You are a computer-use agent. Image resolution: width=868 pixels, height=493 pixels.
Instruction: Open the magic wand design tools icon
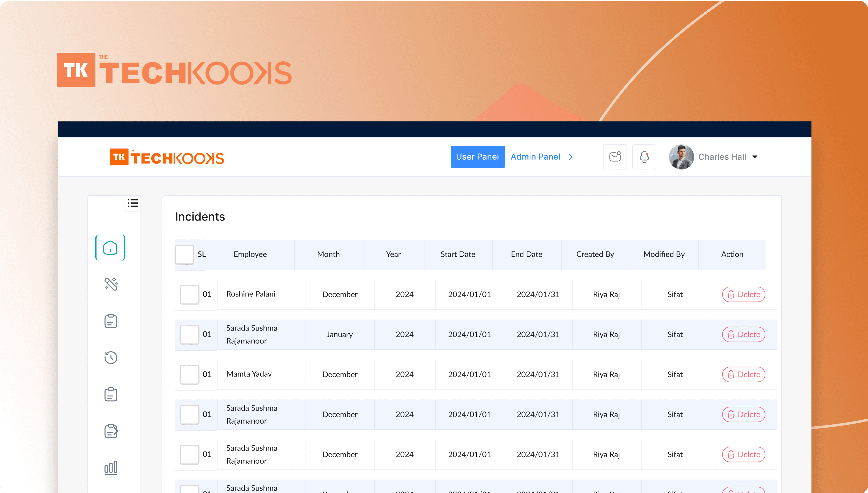click(111, 284)
